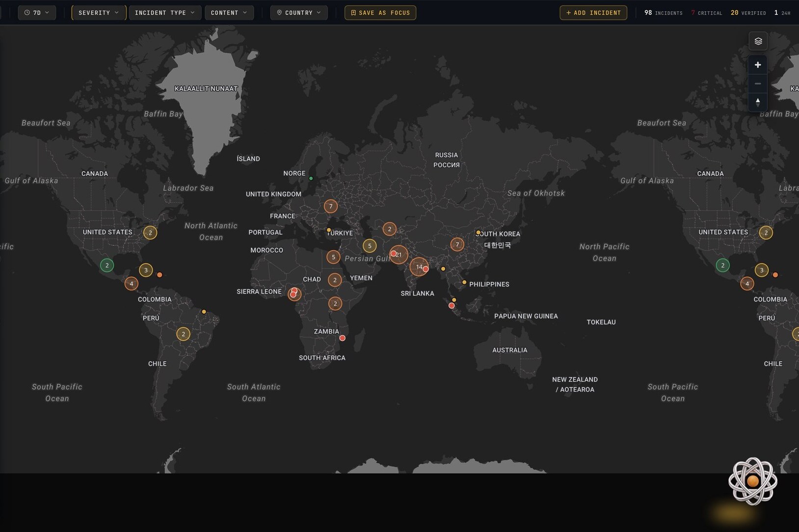Expand the Content filter dropdown
The height and width of the screenshot is (532, 799).
point(229,13)
